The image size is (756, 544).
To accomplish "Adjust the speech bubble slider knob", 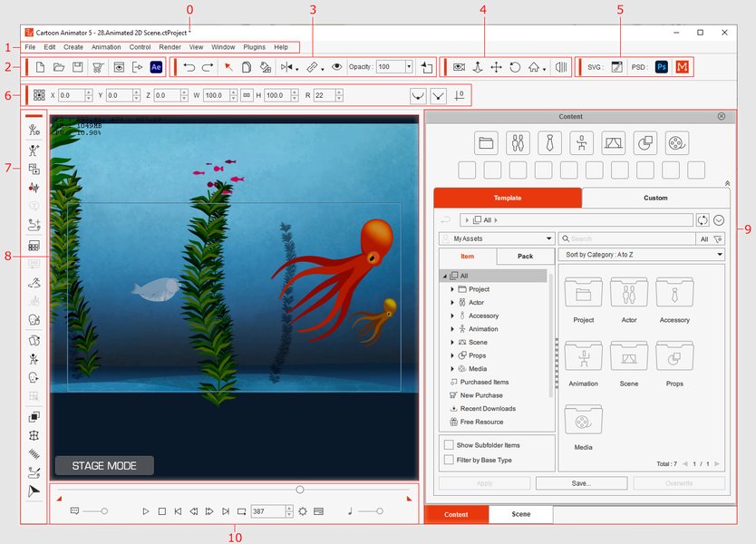I will 104,511.
